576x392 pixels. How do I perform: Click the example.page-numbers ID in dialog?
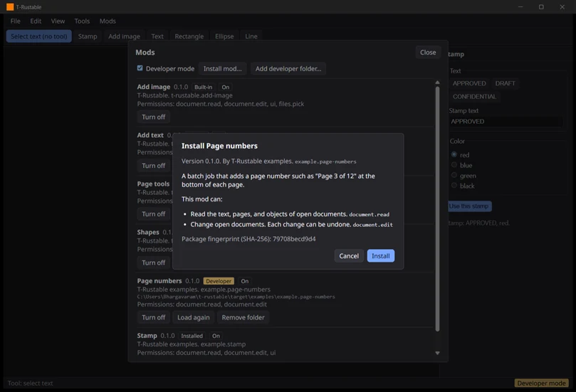[x=325, y=162]
